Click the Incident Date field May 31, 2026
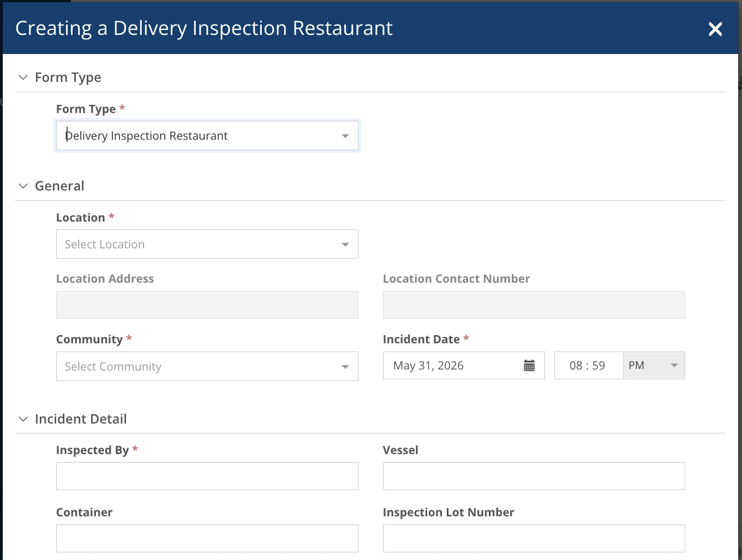This screenshot has width=742, height=560. [x=464, y=366]
